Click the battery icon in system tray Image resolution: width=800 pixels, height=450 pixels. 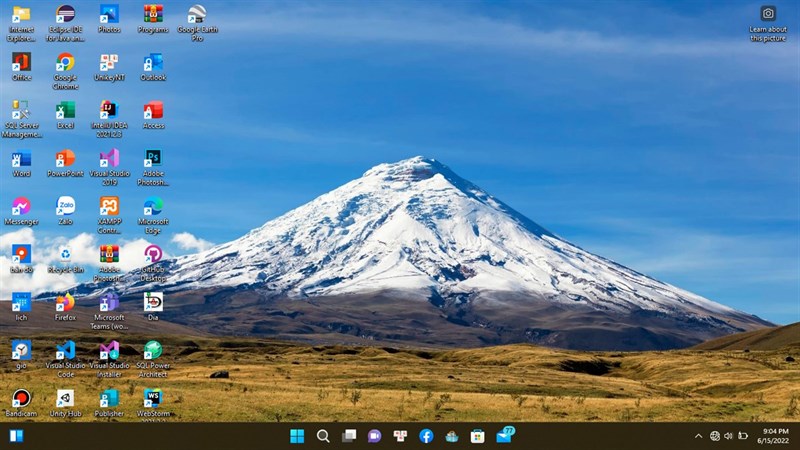tap(743, 436)
